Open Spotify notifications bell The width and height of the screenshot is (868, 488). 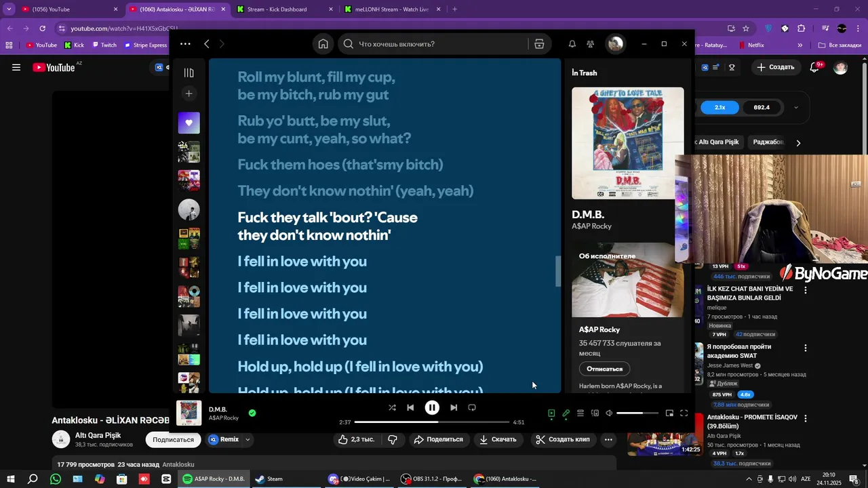pos(572,44)
